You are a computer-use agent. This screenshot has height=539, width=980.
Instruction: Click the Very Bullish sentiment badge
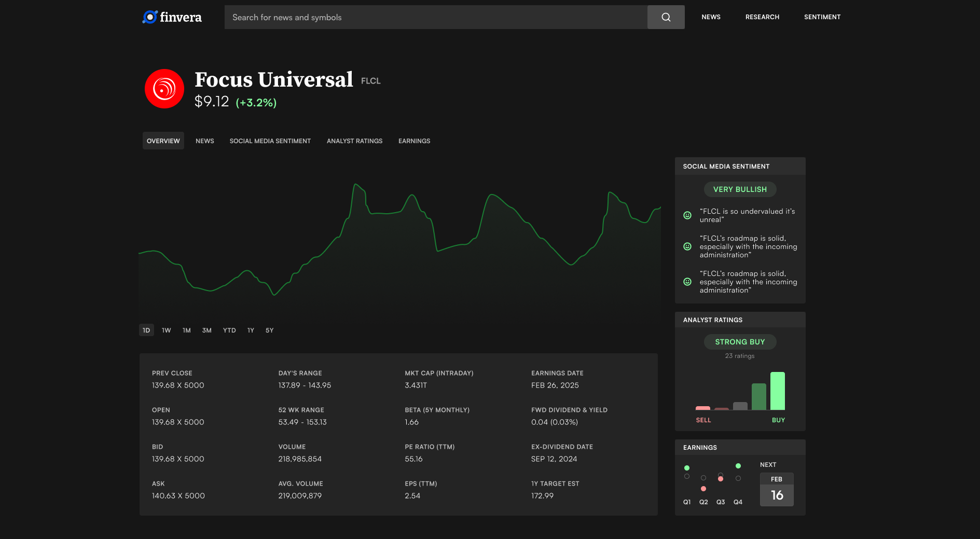coord(740,189)
